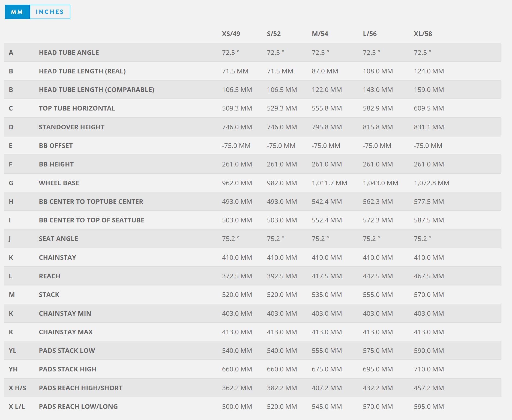Select the 417.5 MM reach value
512x420 pixels.
tap(327, 276)
